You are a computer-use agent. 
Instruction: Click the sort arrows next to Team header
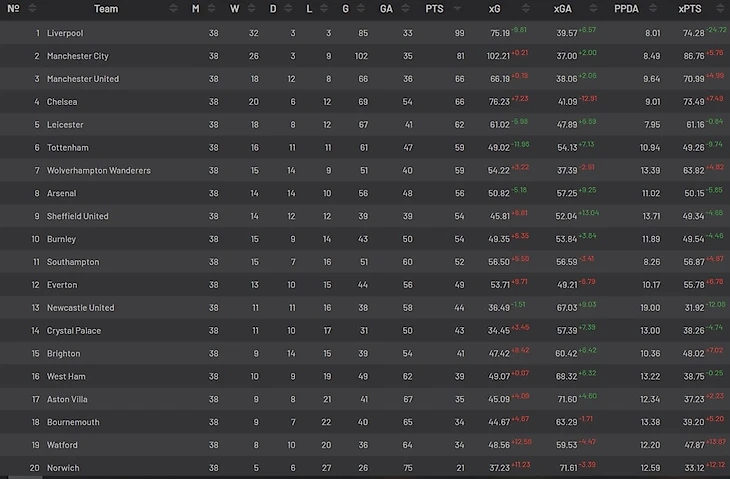[173, 9]
